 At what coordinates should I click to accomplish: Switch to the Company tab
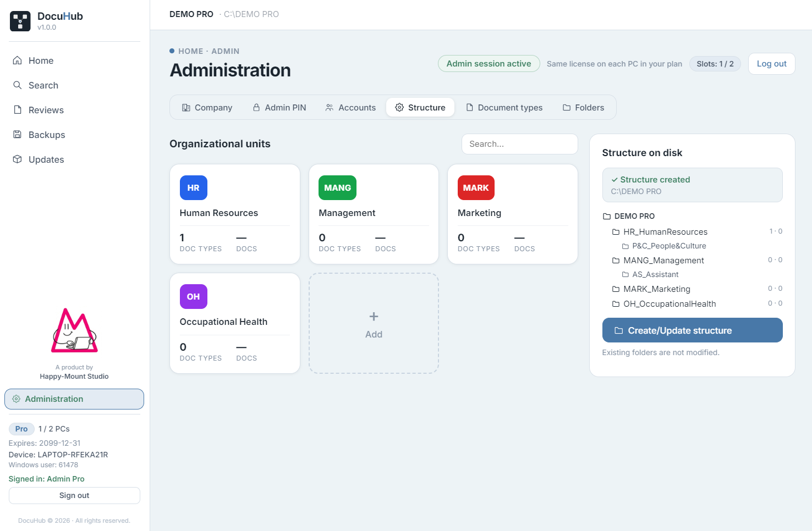pos(207,107)
